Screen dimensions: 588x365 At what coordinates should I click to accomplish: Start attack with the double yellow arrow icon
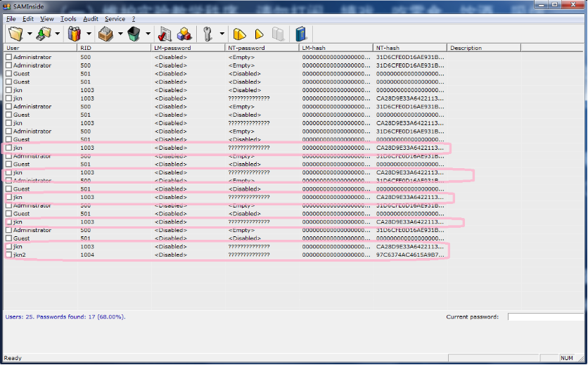coord(239,34)
